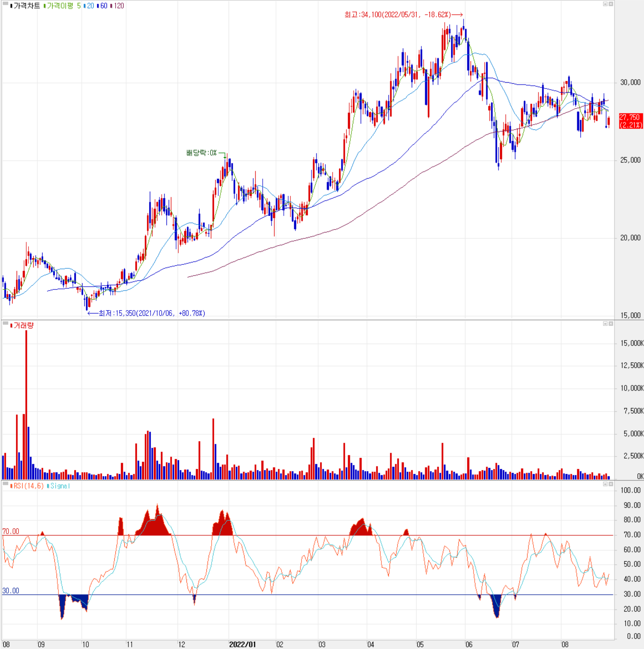The height and width of the screenshot is (649, 644).
Task: Click the 2022/01 date axis label
Action: coord(242,644)
